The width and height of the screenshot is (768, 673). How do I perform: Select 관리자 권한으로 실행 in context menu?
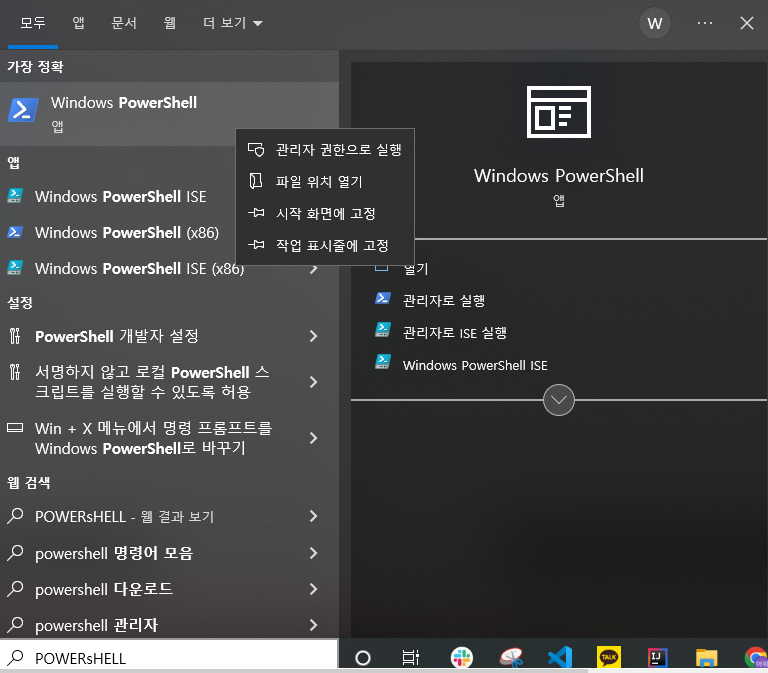point(325,149)
